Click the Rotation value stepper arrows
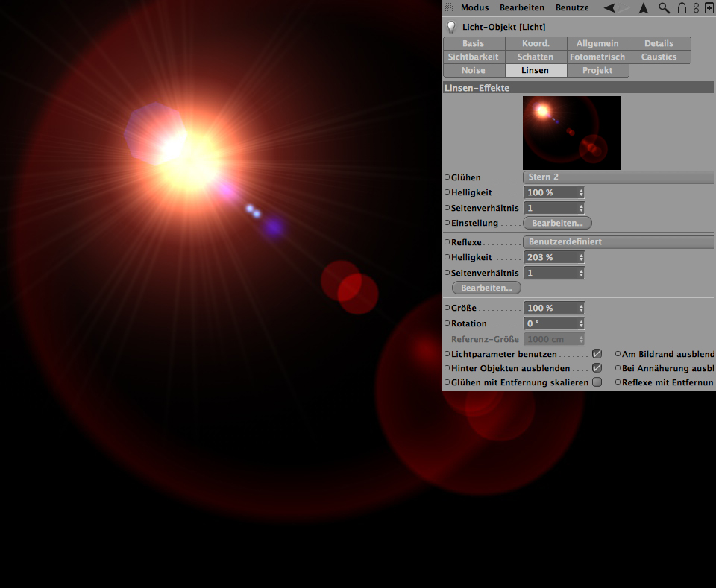Image resolution: width=716 pixels, height=588 pixels. [x=581, y=324]
